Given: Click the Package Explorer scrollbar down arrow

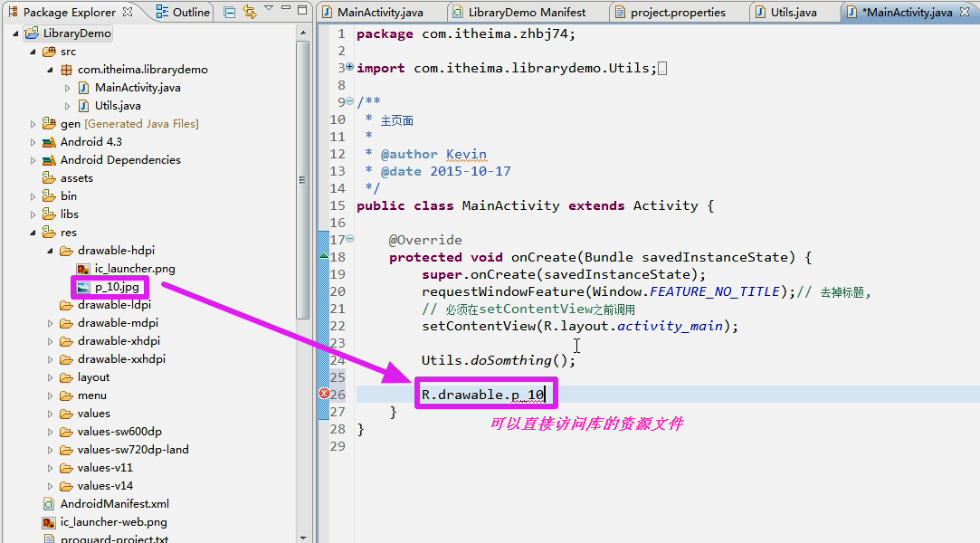Looking at the screenshot, I should point(303,537).
